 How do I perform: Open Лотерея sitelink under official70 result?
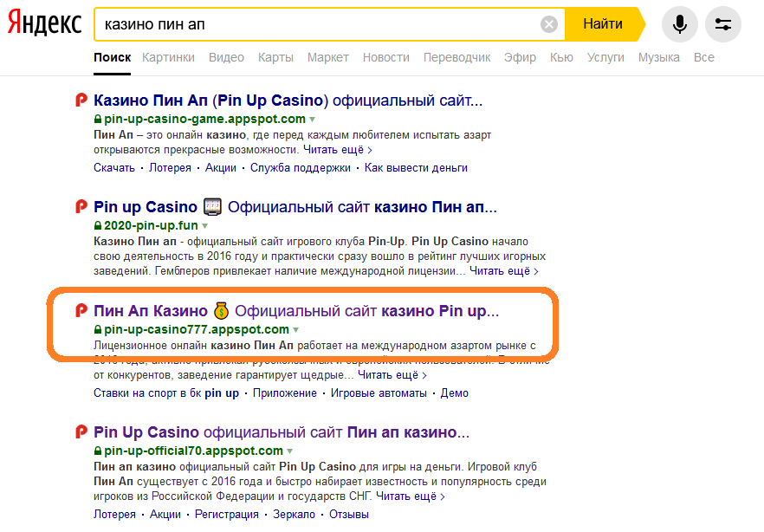[x=114, y=515]
